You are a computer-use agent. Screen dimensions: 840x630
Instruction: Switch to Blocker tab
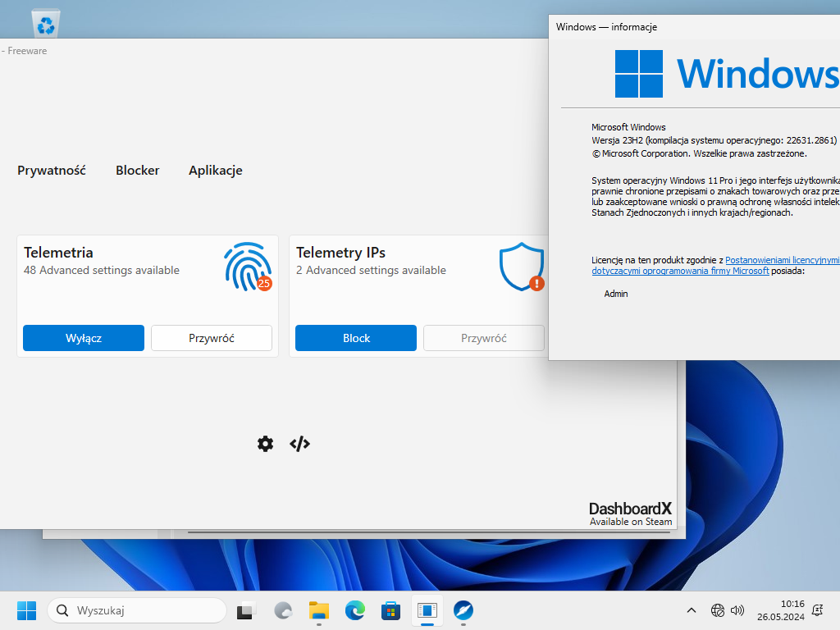[x=138, y=171]
